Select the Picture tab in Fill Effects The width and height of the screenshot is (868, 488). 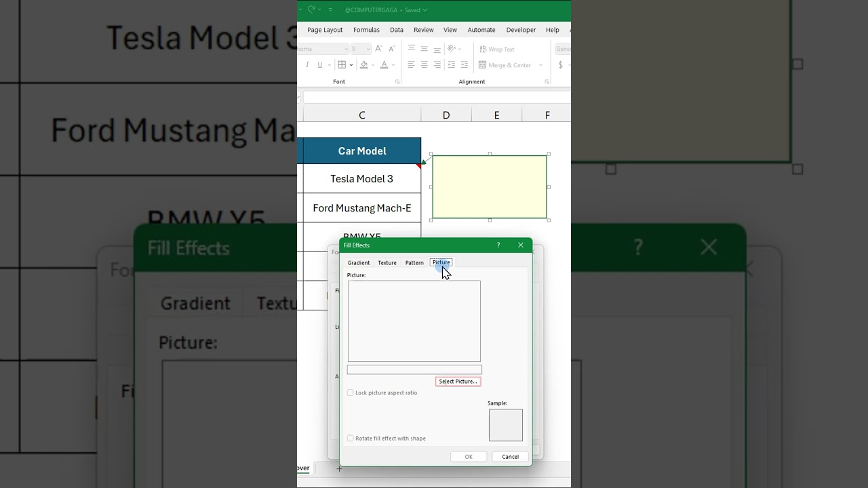tap(441, 262)
